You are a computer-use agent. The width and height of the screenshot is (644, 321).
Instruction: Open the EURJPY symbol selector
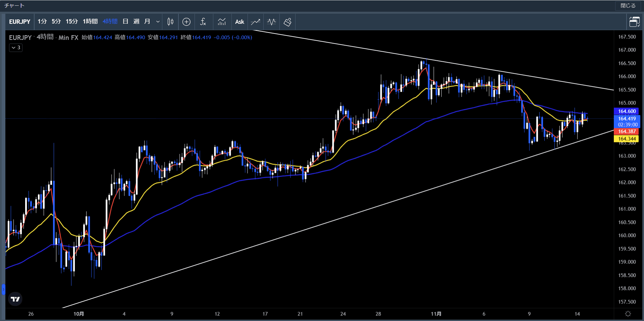click(20, 22)
